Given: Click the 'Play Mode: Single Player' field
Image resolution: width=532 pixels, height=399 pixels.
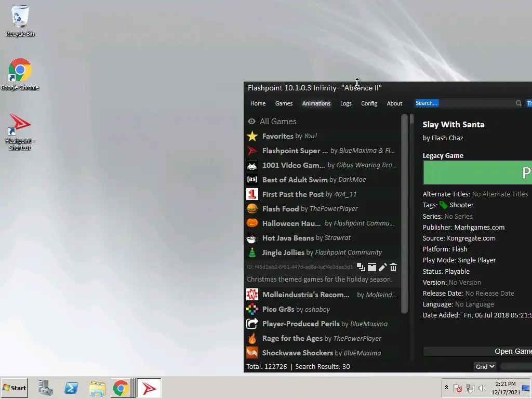Looking at the screenshot, I should point(459,260).
